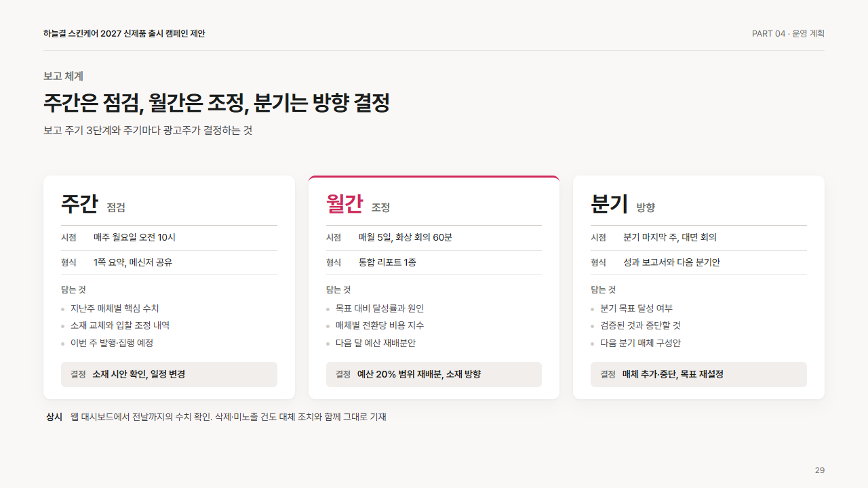Click bullet '다음 분기 매체 구성안'
Image resolution: width=868 pixels, height=488 pixels.
pyautogui.click(x=640, y=344)
